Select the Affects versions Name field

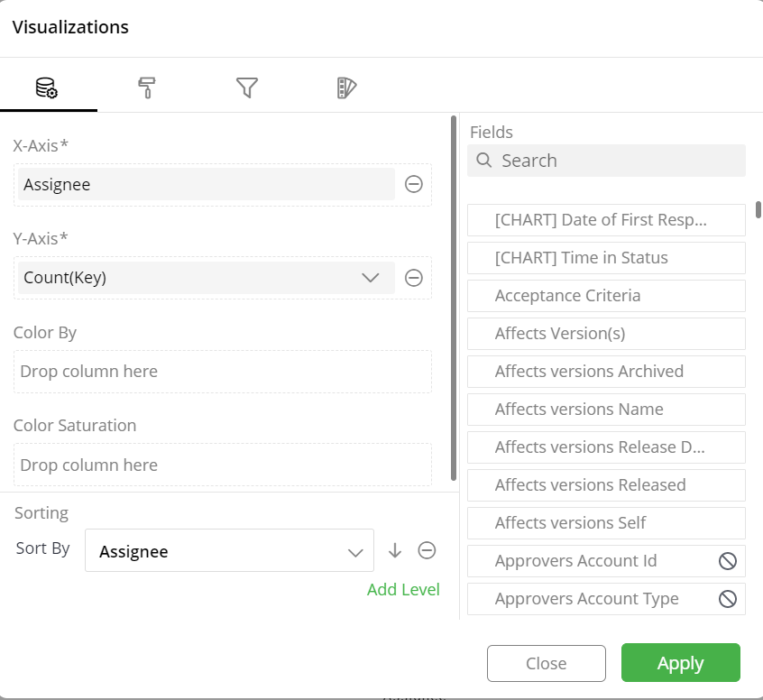(x=606, y=410)
